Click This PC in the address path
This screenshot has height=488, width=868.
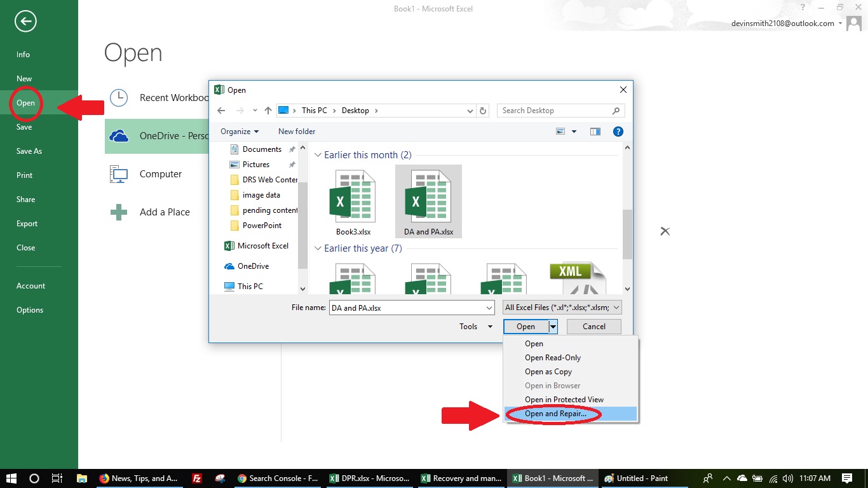point(315,111)
